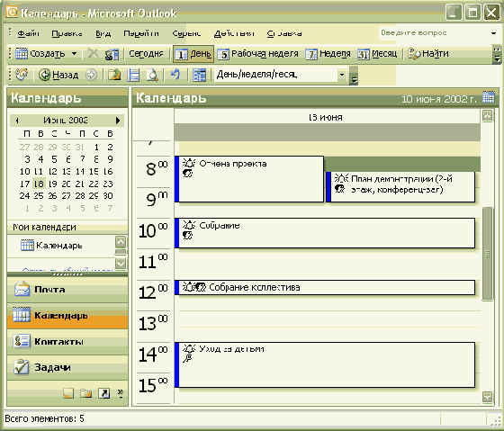Viewport: 504px width, 431px height.
Task: Open the Перейти menu
Action: click(x=141, y=33)
